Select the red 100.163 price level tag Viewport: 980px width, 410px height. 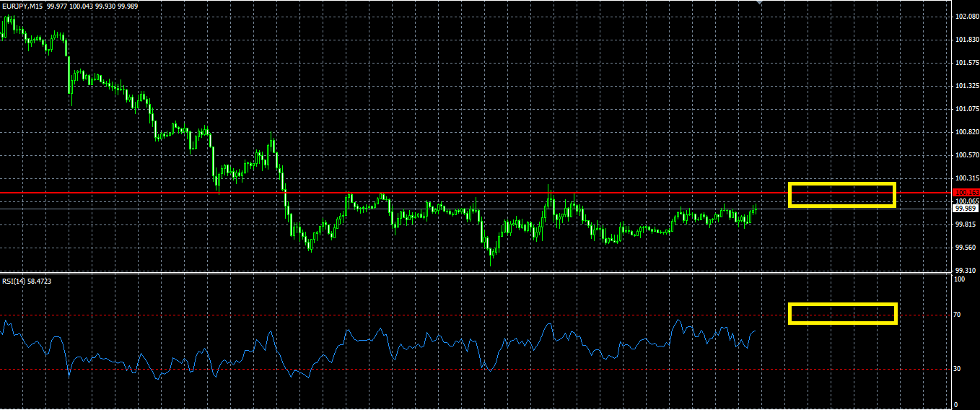coord(966,193)
